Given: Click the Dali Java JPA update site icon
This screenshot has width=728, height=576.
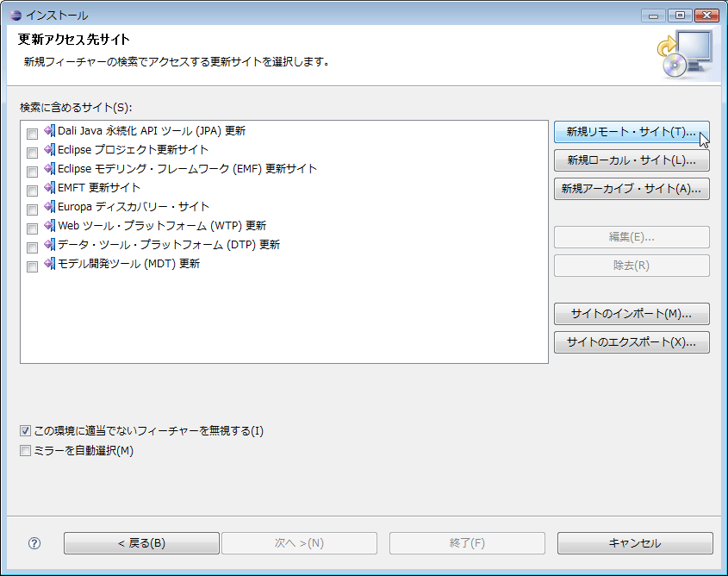Looking at the screenshot, I should (50, 131).
